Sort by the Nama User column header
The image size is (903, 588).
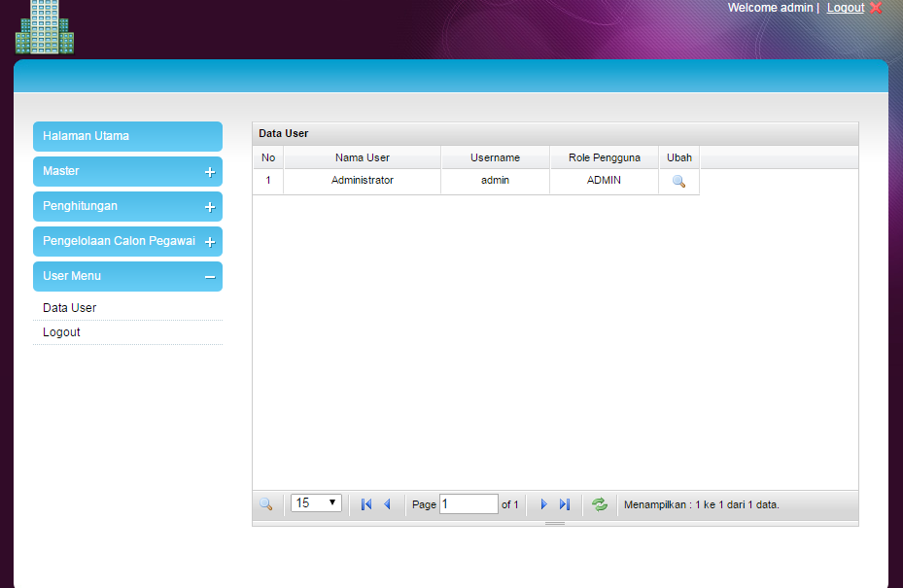pyautogui.click(x=362, y=157)
